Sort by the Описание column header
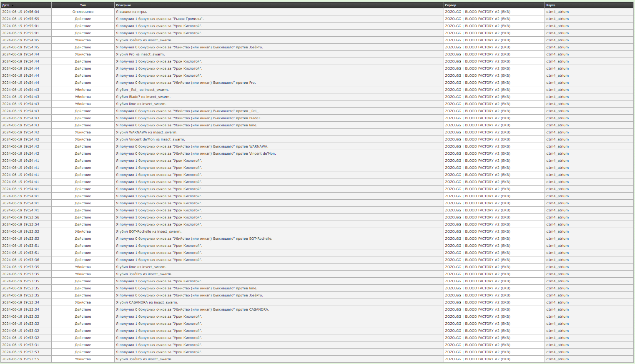635x364 pixels. tap(123, 5)
